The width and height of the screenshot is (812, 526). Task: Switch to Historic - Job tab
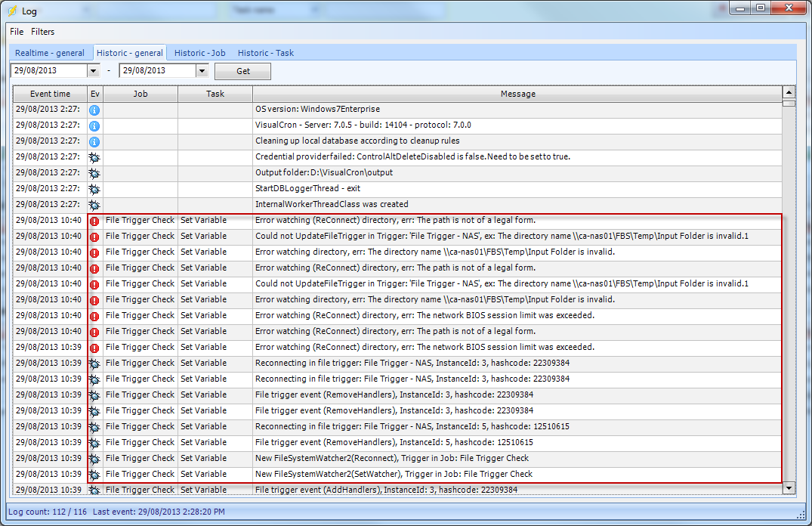(x=199, y=53)
